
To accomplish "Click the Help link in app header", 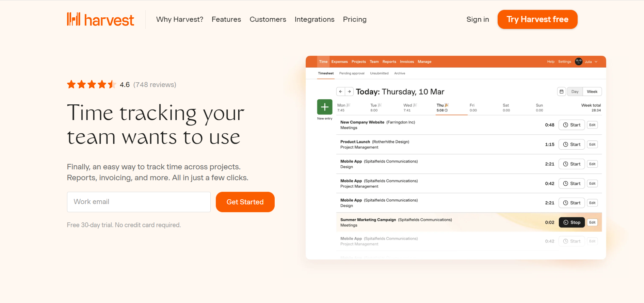I will (551, 62).
